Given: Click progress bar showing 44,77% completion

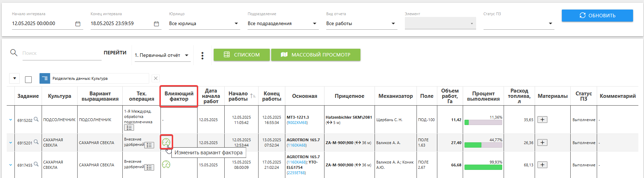Looking at the screenshot, I should 483,145.
